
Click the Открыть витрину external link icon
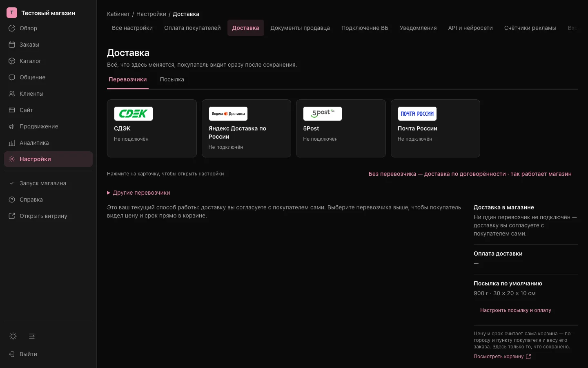point(12,216)
